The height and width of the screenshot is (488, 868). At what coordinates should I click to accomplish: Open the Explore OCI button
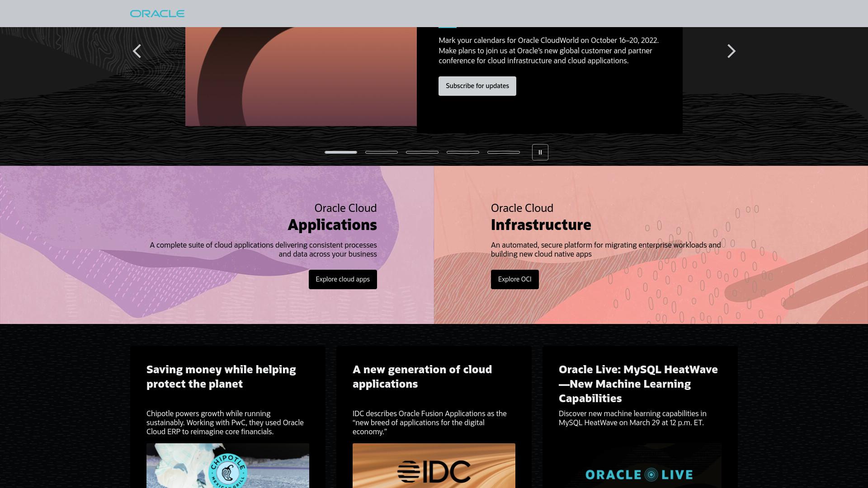pyautogui.click(x=515, y=279)
